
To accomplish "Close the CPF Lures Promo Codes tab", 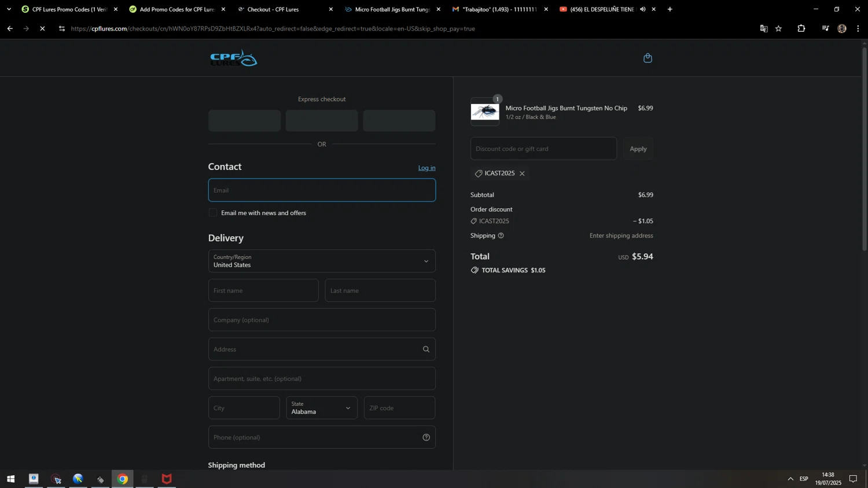I will point(116,9).
